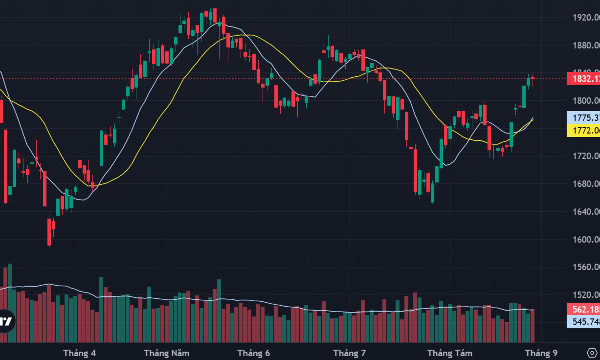
Task: Open chart settings gear icon
Action: (593, 353)
